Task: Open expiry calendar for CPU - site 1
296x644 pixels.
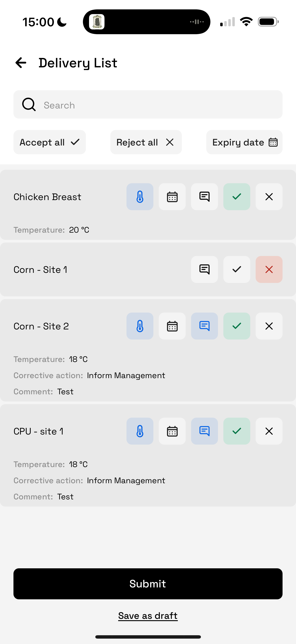Action: [x=172, y=431]
